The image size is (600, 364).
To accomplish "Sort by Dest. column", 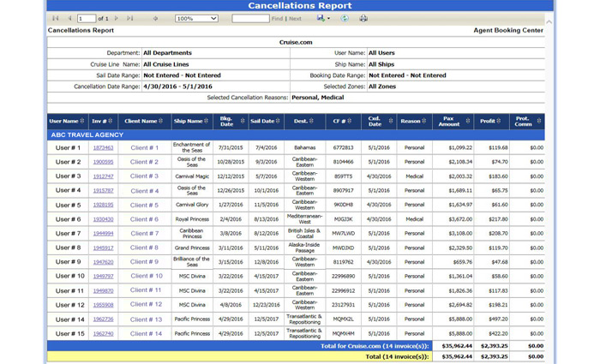I will point(311,121).
